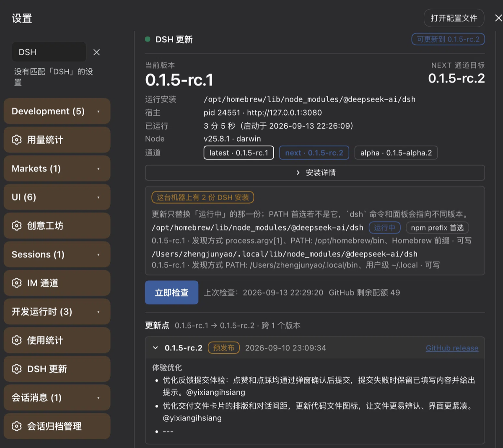Click the current version 0.1.5-rc.1 heading
503x448 pixels.
coord(179,80)
